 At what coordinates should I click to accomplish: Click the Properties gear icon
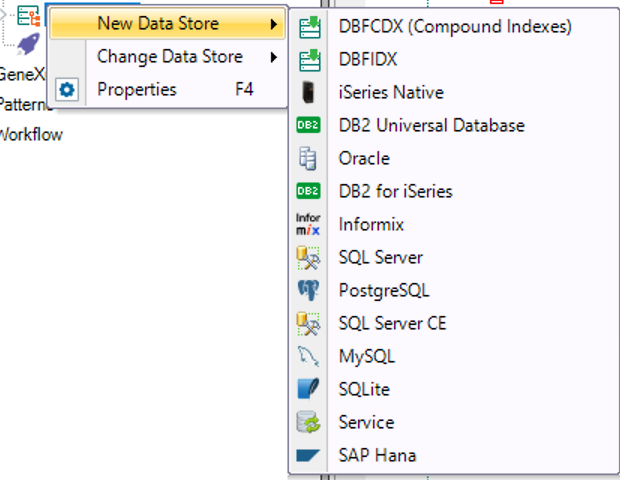point(66,89)
